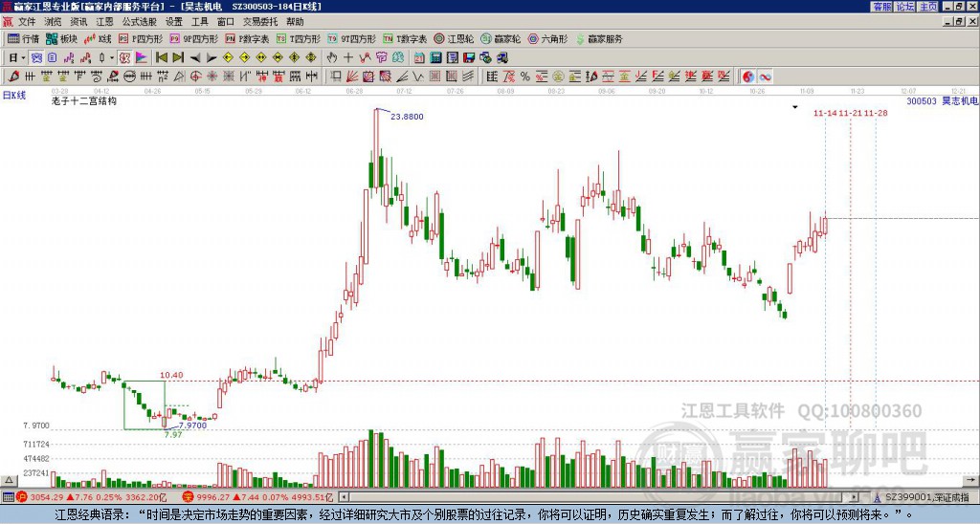
Task: Open the calendar date tool icon
Action: [x=419, y=58]
